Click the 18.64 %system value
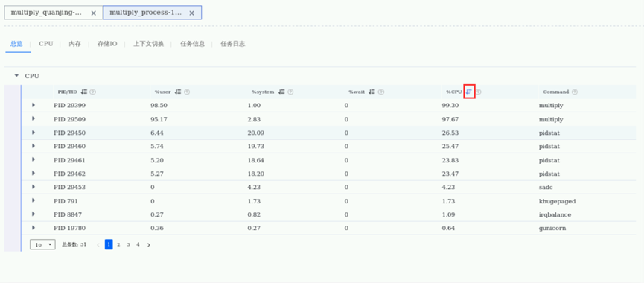644x283 pixels. (x=256, y=160)
